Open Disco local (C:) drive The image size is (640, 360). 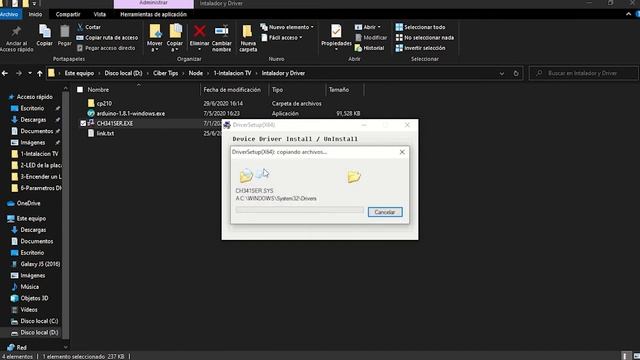coord(39,321)
